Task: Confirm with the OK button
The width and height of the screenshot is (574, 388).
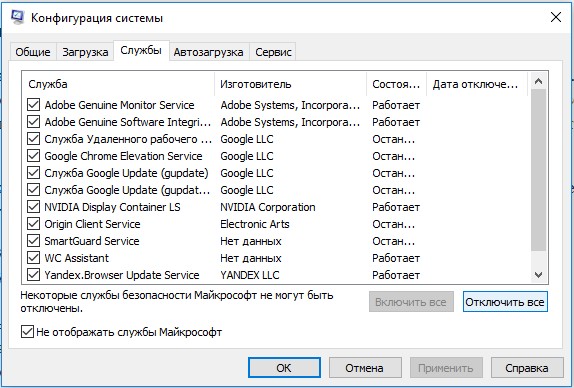Action: [x=284, y=368]
